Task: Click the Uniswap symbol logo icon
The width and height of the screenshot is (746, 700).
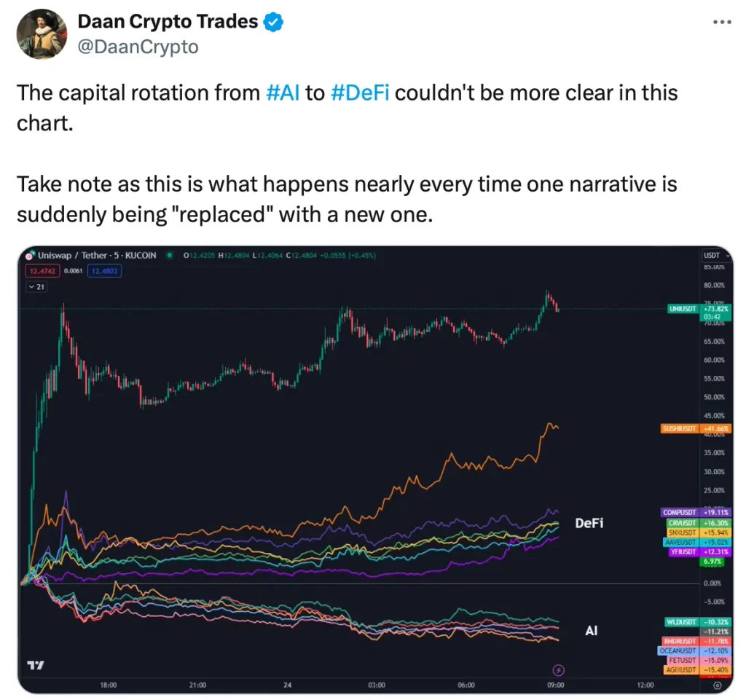Action: click(x=30, y=256)
